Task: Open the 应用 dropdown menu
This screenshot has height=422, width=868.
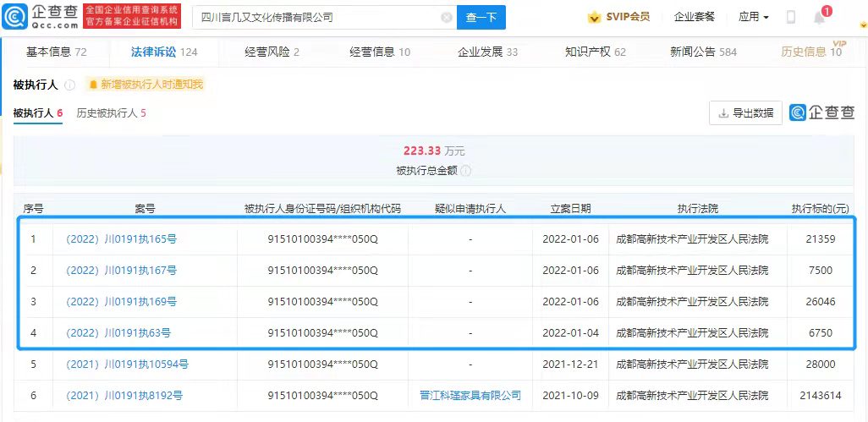Action: [x=754, y=17]
